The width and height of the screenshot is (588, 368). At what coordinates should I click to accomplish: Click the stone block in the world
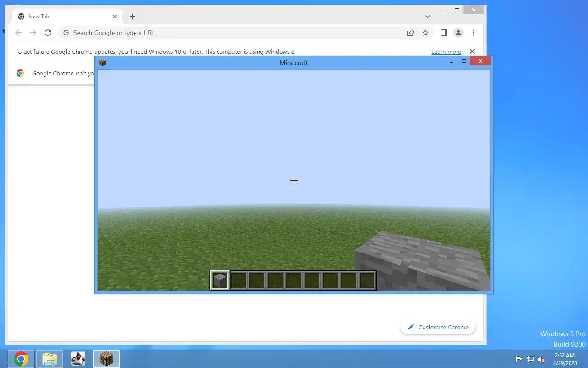(422, 260)
